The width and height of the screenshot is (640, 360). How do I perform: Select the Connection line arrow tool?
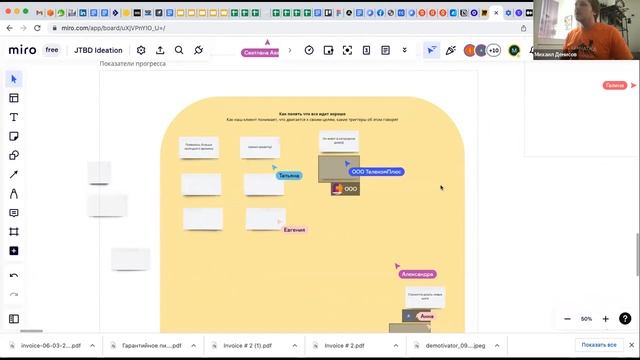pos(14,174)
